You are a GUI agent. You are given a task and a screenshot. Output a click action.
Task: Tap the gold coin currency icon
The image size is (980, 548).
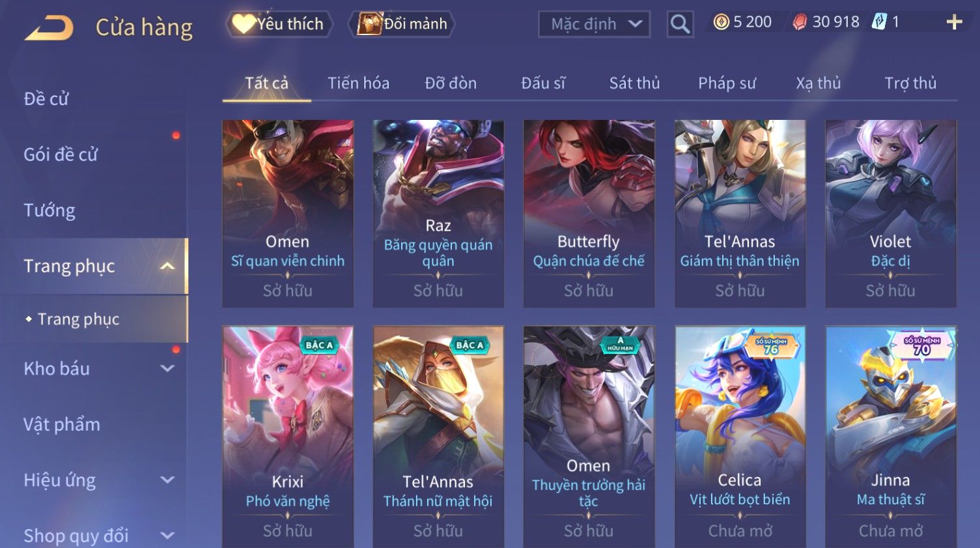click(721, 22)
